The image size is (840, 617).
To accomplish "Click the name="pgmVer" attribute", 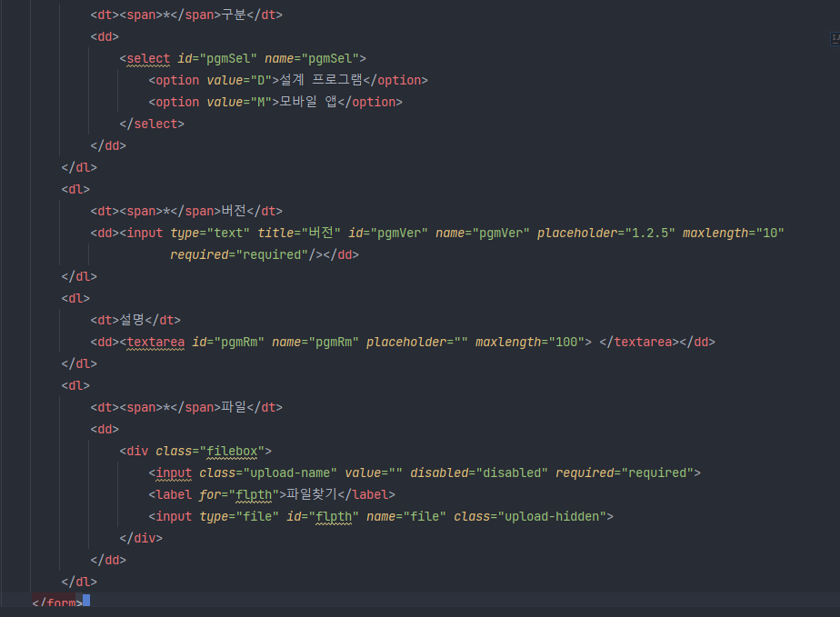I will point(483,233).
